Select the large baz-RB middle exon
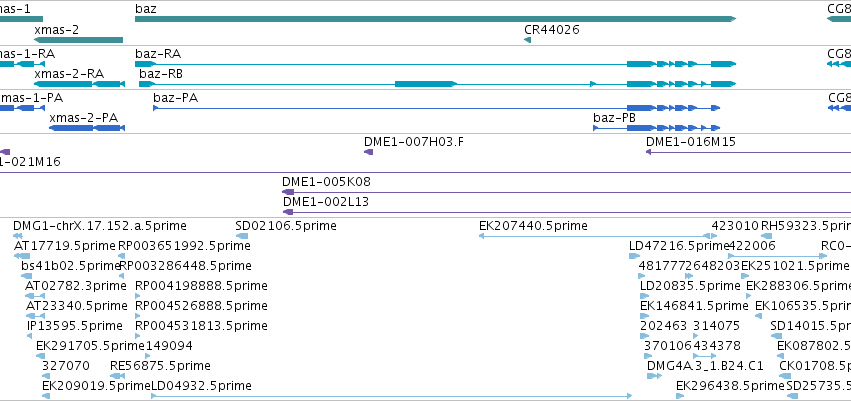 pos(426,84)
